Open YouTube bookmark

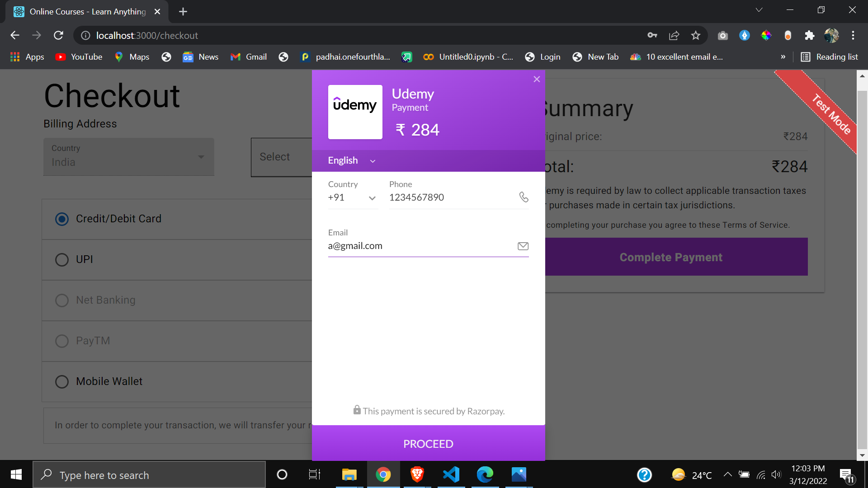(79, 57)
